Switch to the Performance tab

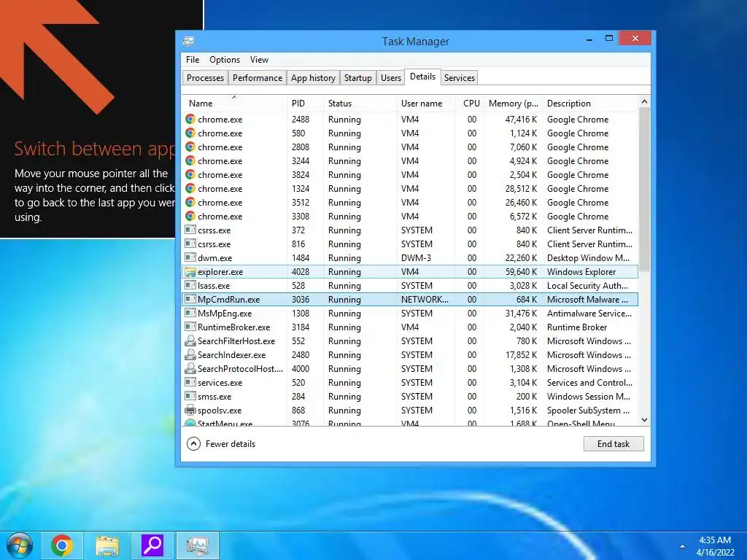pyautogui.click(x=258, y=77)
